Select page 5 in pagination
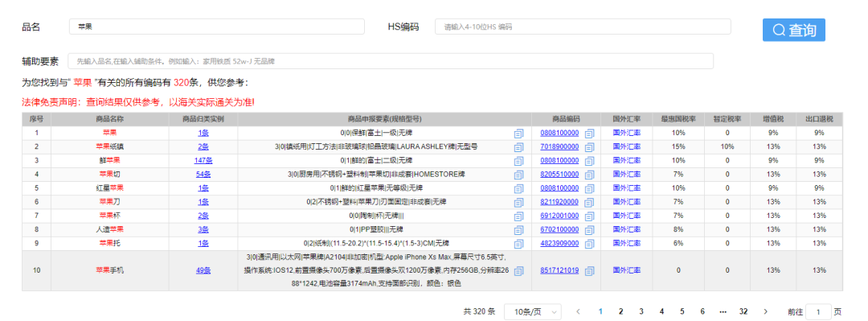This screenshot has width=868, height=321. click(x=682, y=311)
